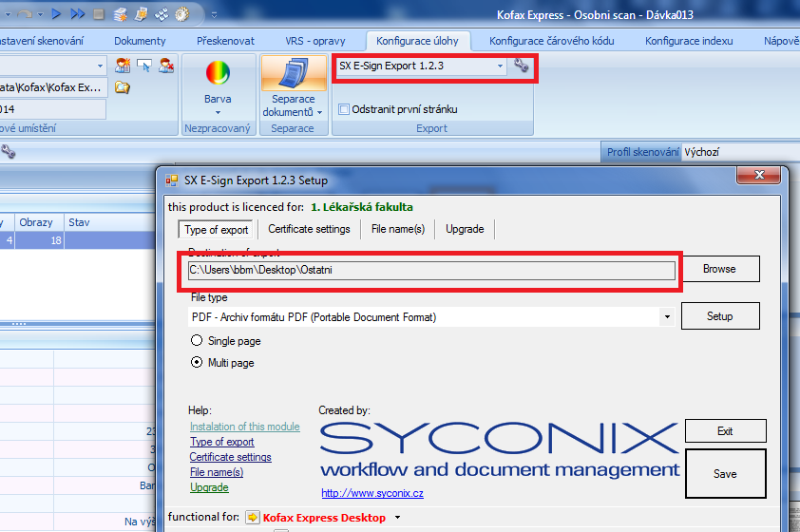Open the Type of export help link

pyautogui.click(x=222, y=442)
